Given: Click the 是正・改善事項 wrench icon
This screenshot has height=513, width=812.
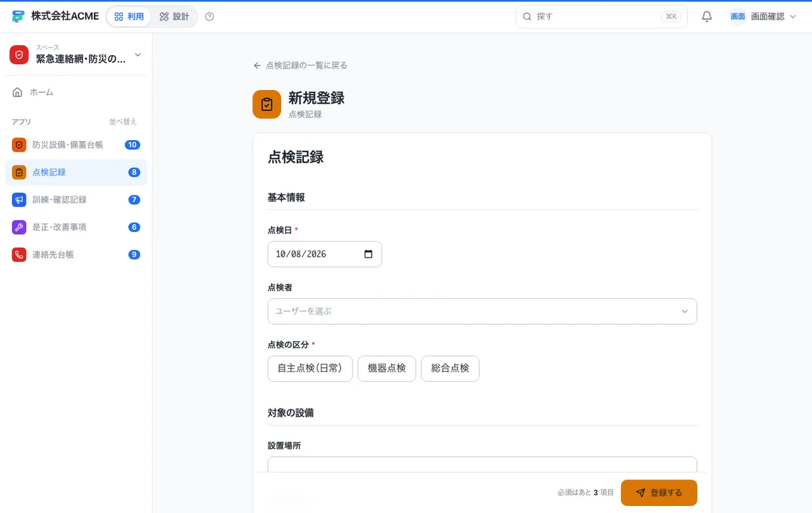Looking at the screenshot, I should click(x=19, y=227).
